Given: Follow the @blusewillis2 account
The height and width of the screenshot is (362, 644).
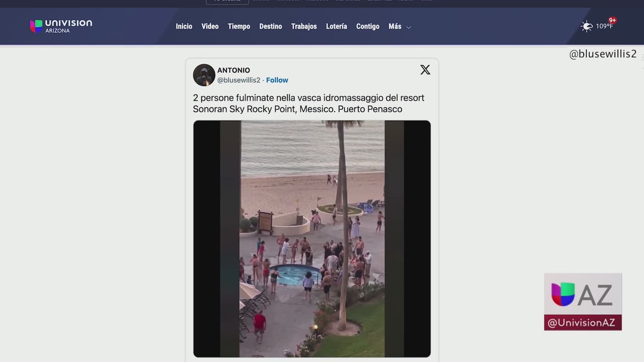Looking at the screenshot, I should click(277, 80).
